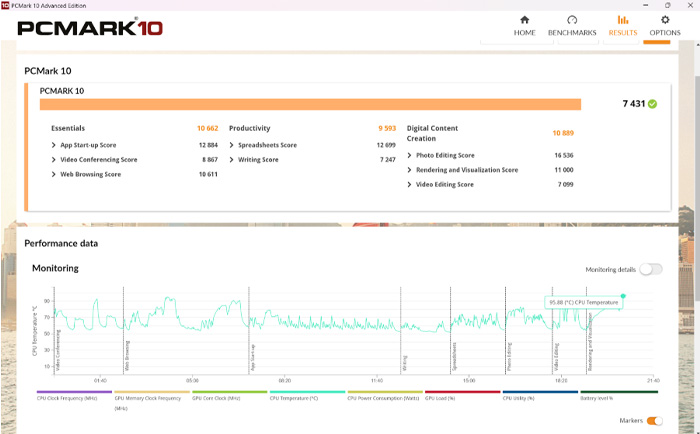700x434 pixels.
Task: Toggle CPU Utility legend line
Action: pyautogui.click(x=540, y=392)
